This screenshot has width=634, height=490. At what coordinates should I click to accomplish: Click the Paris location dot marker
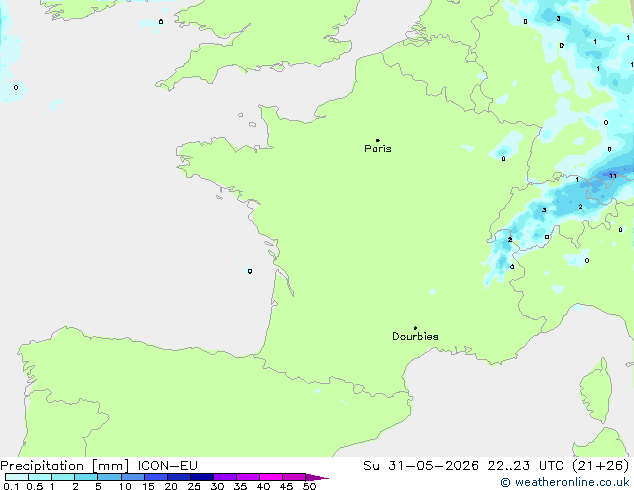(x=378, y=140)
